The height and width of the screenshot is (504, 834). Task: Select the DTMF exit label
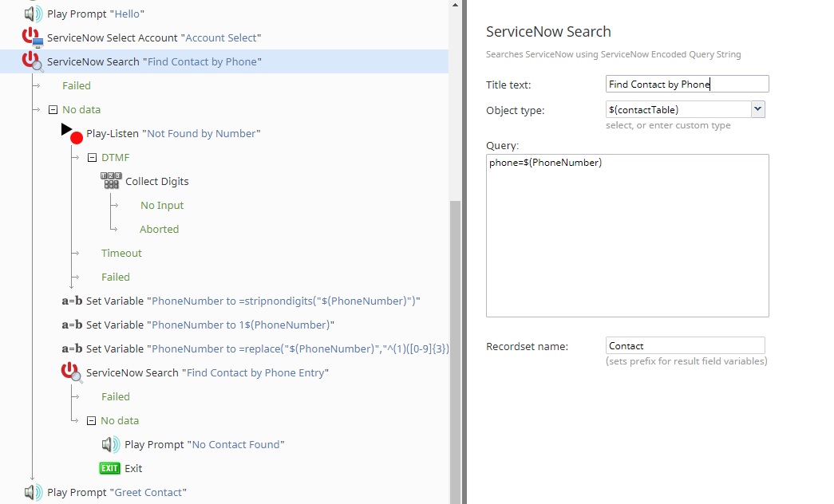click(116, 157)
